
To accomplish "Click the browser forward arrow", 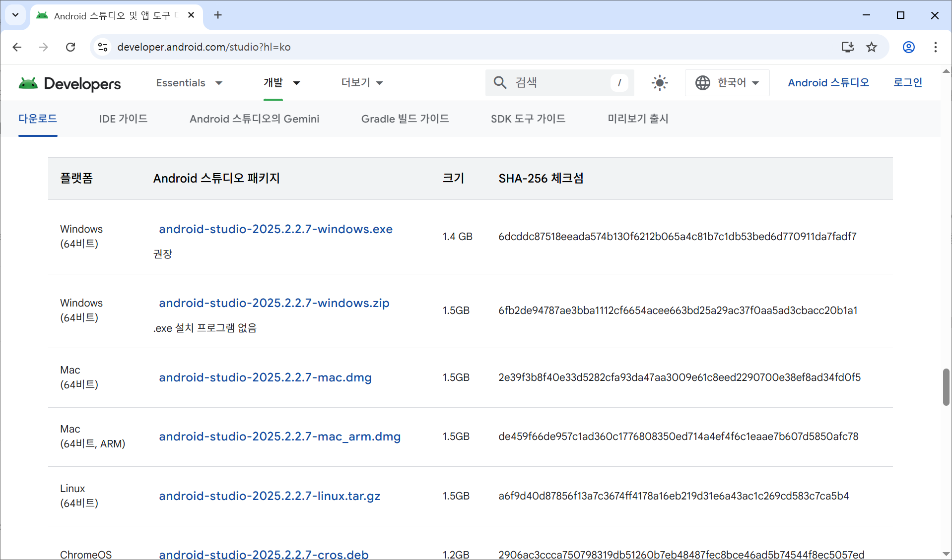I will (x=44, y=47).
